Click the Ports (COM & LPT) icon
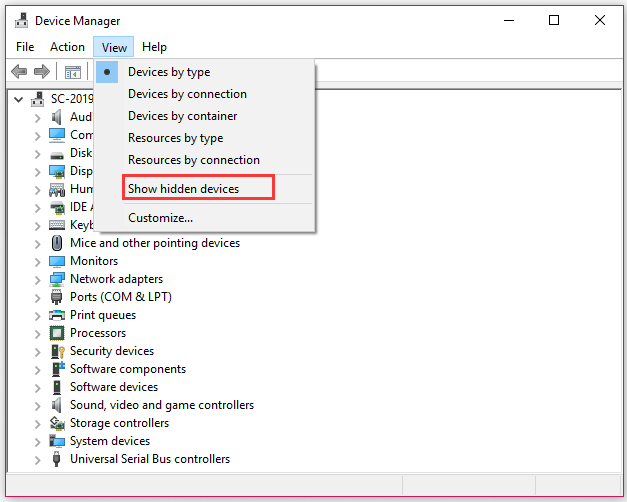Viewport: 627px width, 502px height. 57,297
